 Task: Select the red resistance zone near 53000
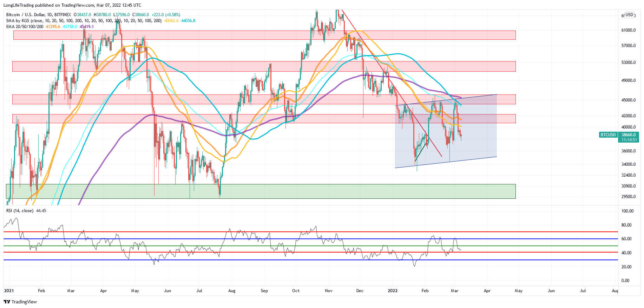pos(264,66)
